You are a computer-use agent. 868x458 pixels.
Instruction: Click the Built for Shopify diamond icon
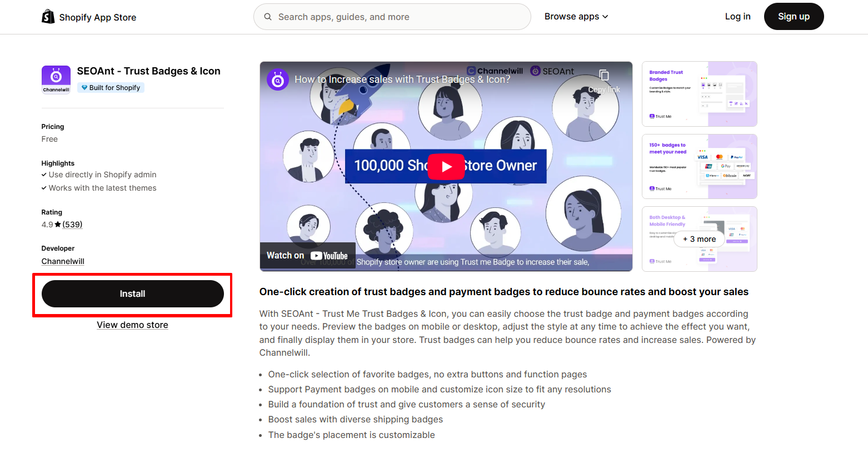point(84,88)
